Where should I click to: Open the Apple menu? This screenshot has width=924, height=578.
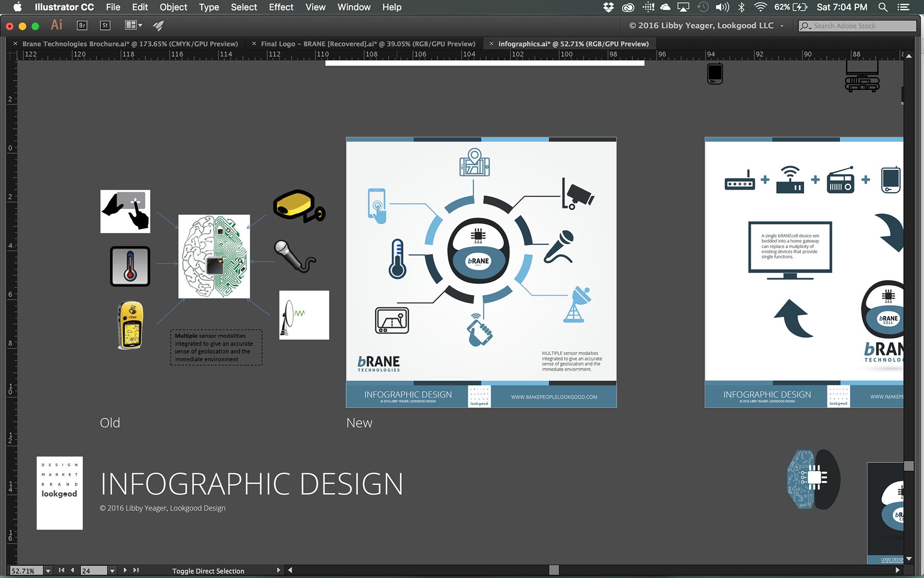pyautogui.click(x=17, y=7)
